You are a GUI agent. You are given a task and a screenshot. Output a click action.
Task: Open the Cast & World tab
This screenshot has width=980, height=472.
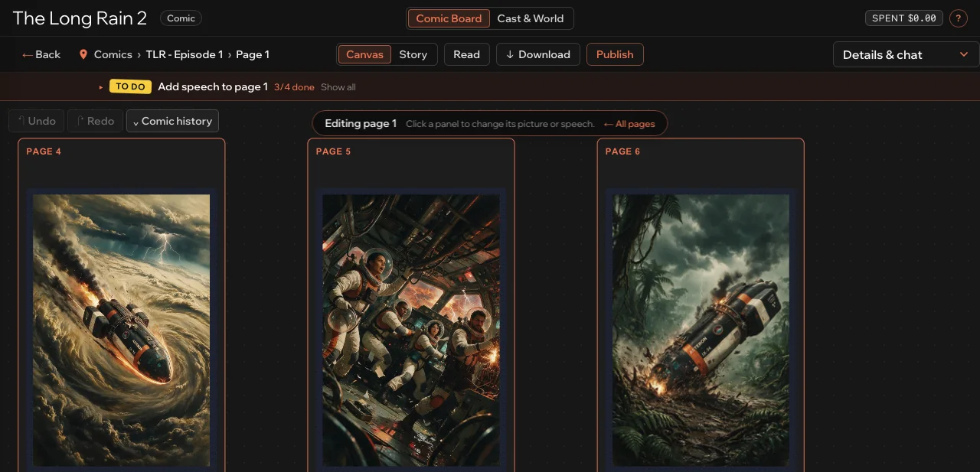pos(531,18)
